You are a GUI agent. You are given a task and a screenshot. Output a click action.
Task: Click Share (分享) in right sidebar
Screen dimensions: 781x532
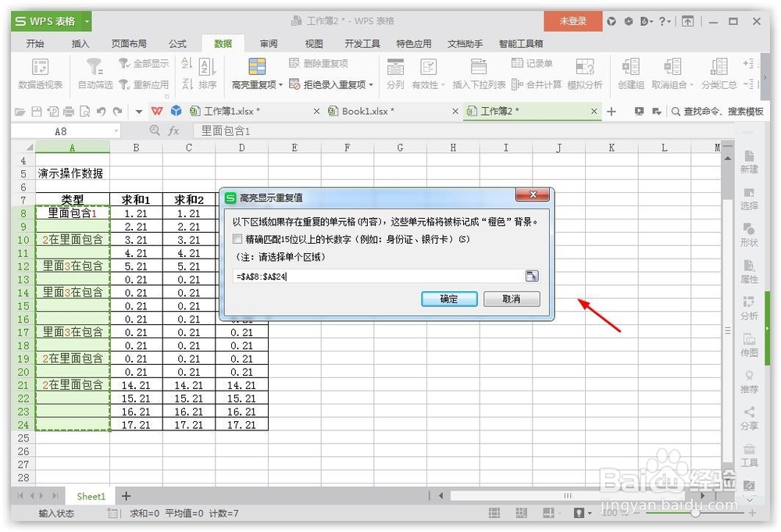(749, 419)
